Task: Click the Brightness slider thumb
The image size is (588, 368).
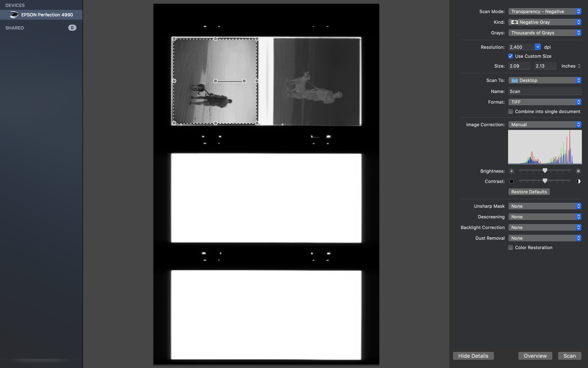Action: (545, 171)
